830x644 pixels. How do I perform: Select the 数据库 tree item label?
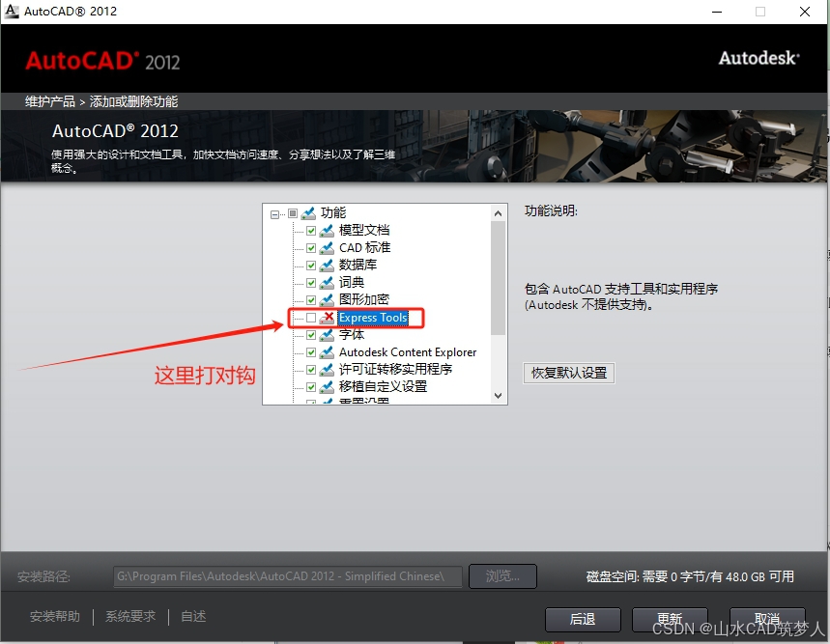click(x=358, y=265)
